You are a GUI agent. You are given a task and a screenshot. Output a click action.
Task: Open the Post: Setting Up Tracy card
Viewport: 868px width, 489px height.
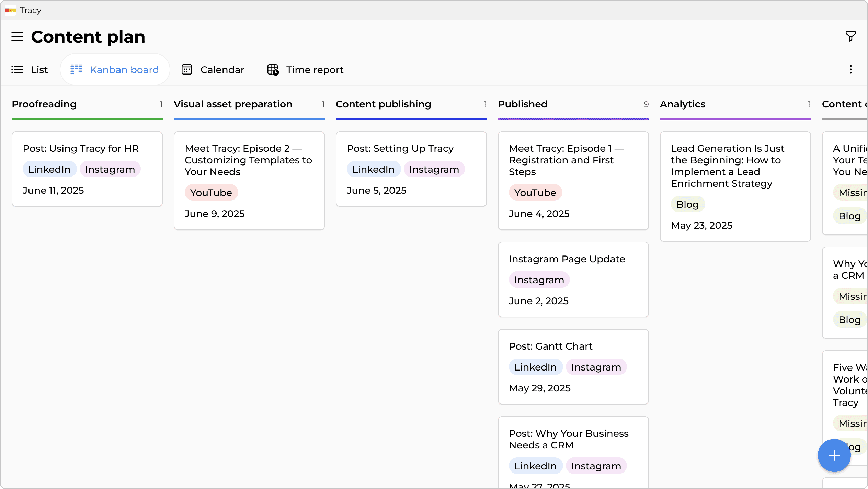(400, 148)
